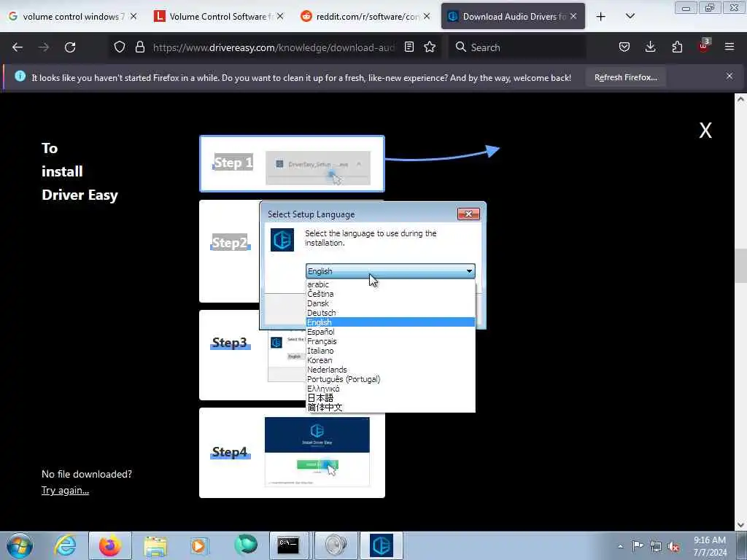Choose Korean from the language list

(390, 360)
